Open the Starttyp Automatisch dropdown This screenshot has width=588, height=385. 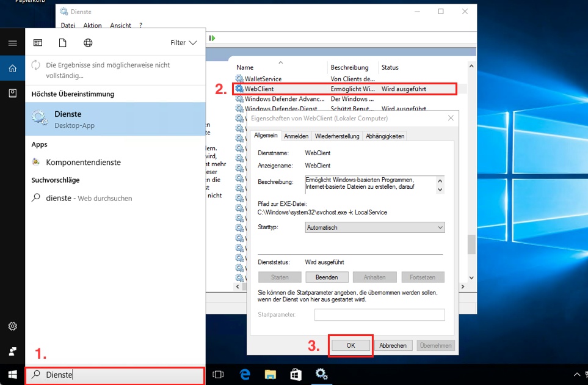click(x=375, y=227)
